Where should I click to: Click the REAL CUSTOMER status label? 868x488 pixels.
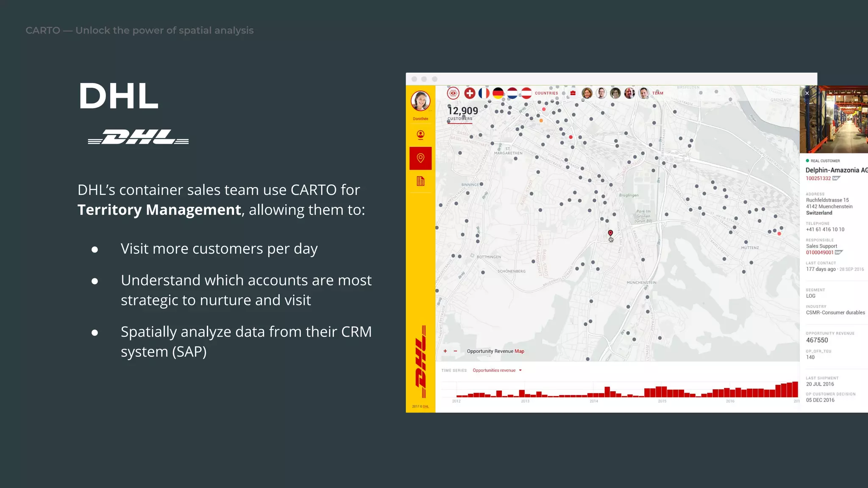(825, 161)
